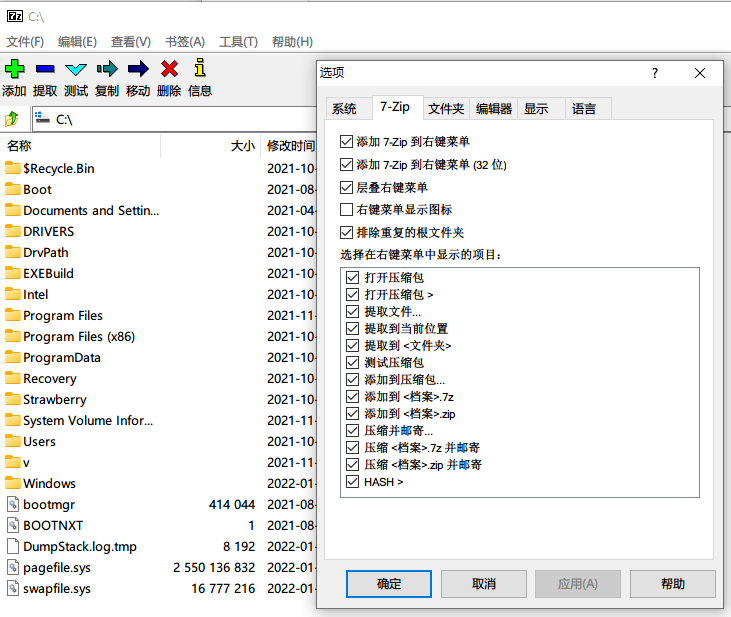Select the Windows folder icon
The image size is (731, 617).
pyautogui.click(x=13, y=483)
